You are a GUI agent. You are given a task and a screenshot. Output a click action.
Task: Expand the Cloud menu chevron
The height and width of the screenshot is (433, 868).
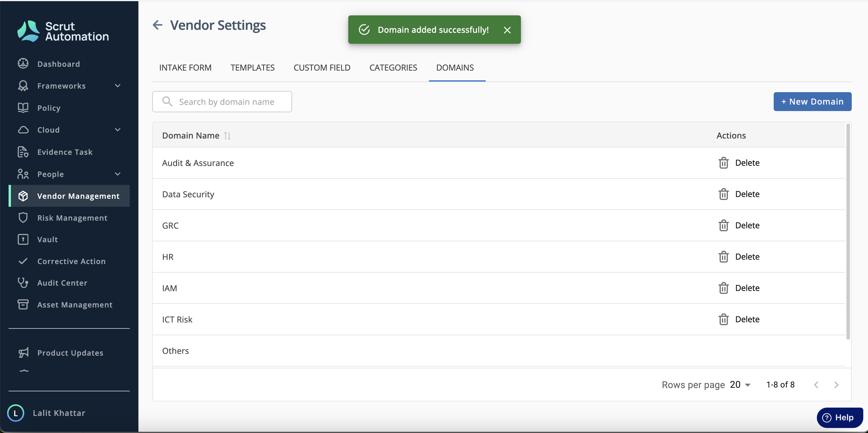coord(118,130)
